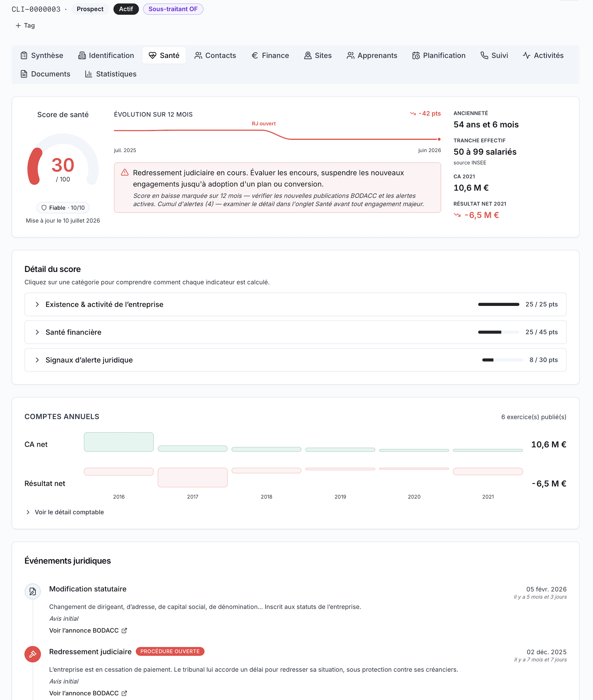Image resolution: width=593 pixels, height=700 pixels.
Task: Open BODACC announcement for Redressement judiciaire
Action: [88, 693]
